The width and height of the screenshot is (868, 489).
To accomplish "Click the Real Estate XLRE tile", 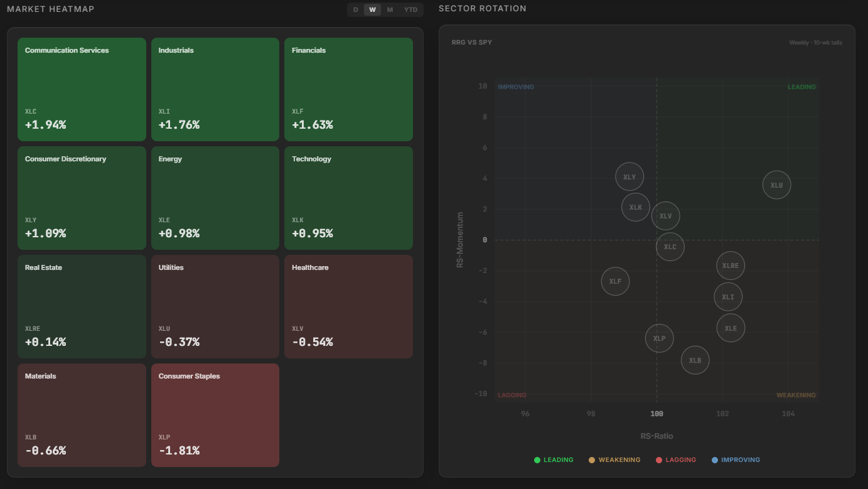I will tap(82, 306).
